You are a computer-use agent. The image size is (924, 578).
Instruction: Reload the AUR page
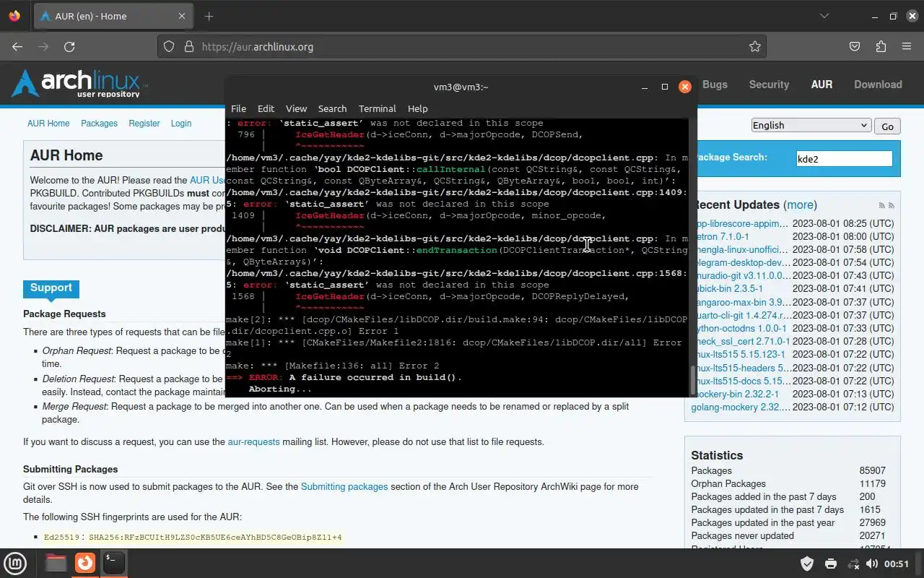point(69,46)
